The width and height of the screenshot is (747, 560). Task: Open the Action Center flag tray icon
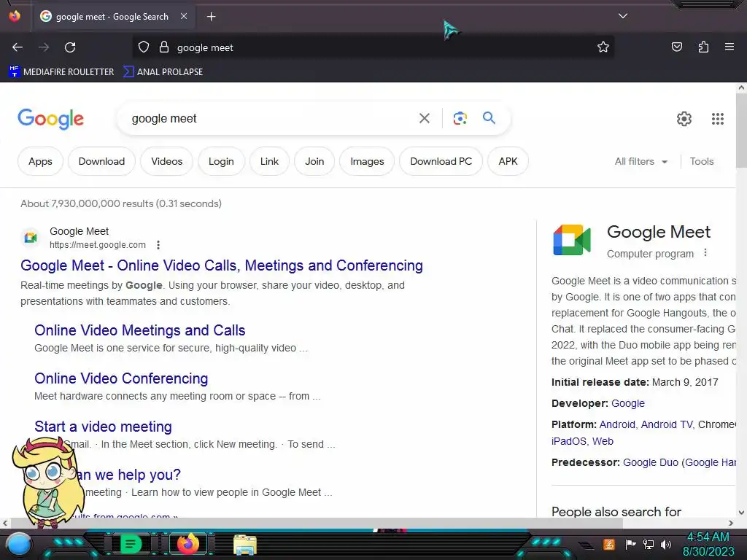click(630, 544)
